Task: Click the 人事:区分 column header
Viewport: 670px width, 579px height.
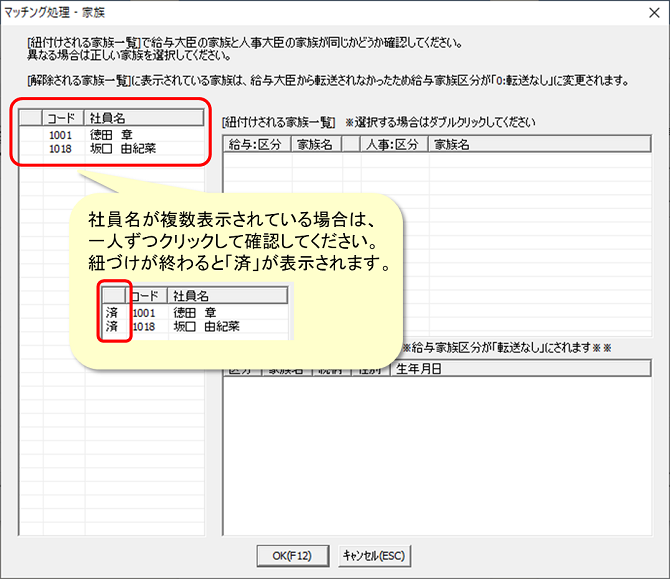Action: (396, 144)
